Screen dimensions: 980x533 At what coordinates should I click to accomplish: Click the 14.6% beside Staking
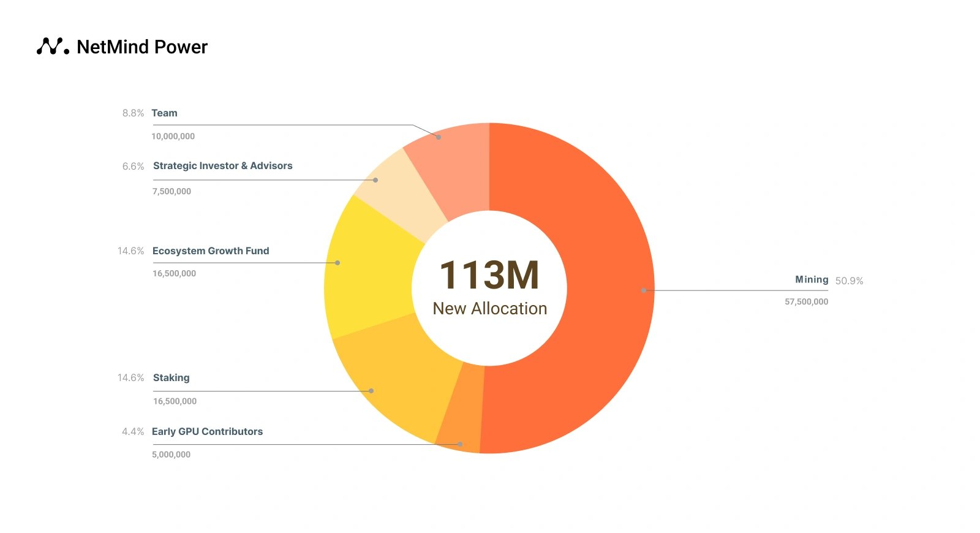130,378
